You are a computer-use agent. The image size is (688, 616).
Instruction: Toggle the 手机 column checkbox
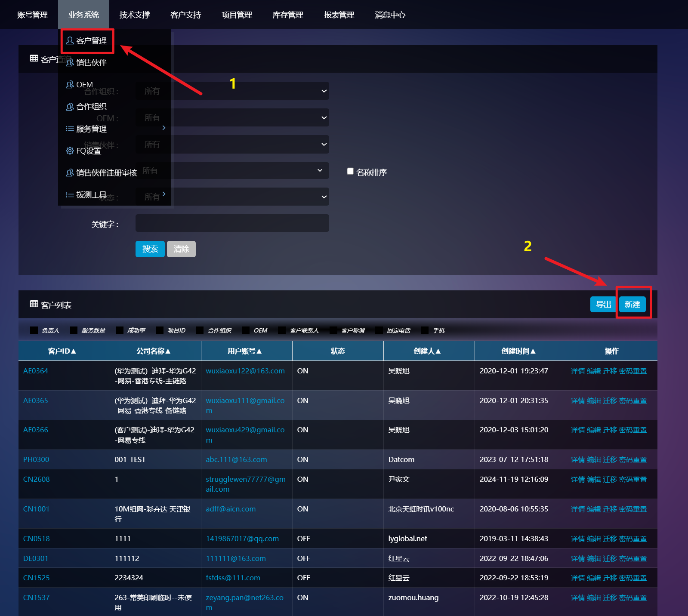[x=425, y=330]
